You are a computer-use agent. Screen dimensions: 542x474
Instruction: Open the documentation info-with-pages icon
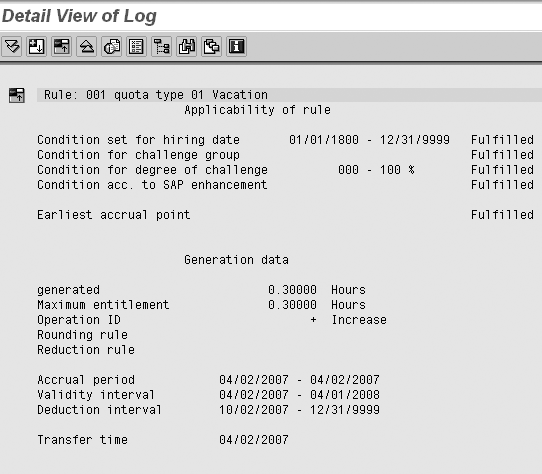click(x=112, y=46)
